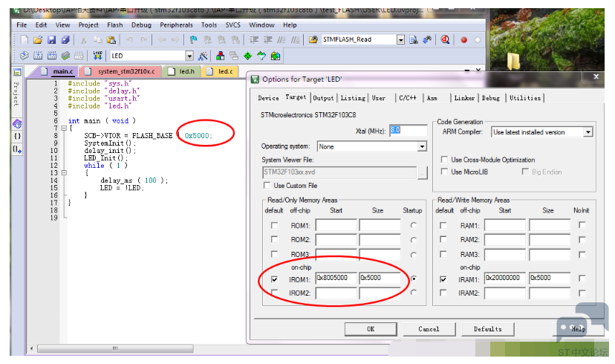The width and height of the screenshot is (615, 364).
Task: Paste from clipboard using the toolbar icon
Action: (x=111, y=39)
